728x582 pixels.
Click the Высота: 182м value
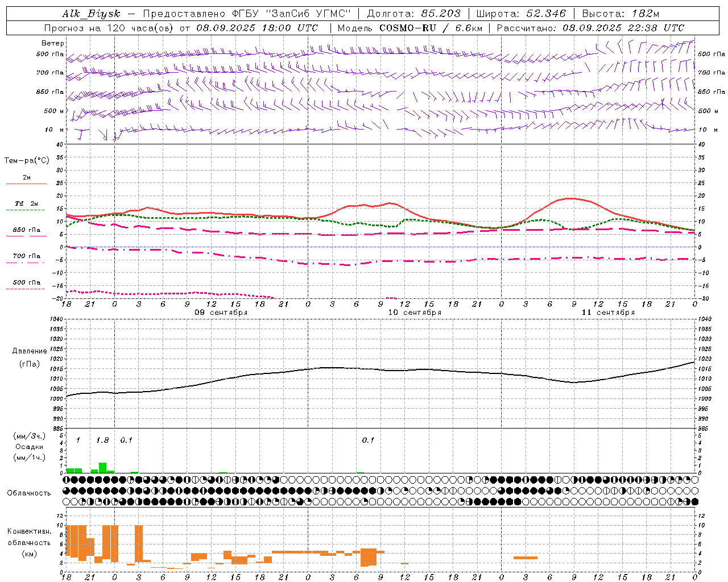[x=621, y=14]
